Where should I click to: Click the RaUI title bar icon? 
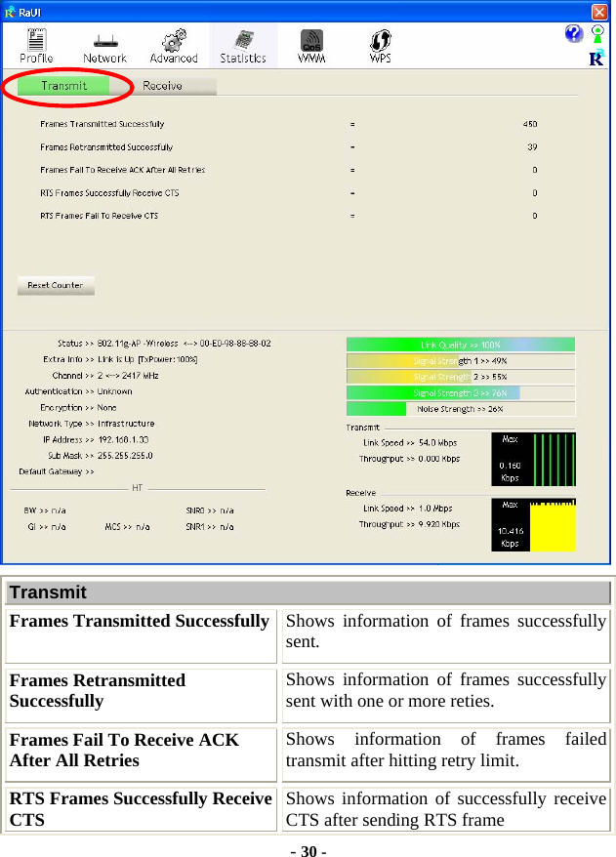(10, 12)
